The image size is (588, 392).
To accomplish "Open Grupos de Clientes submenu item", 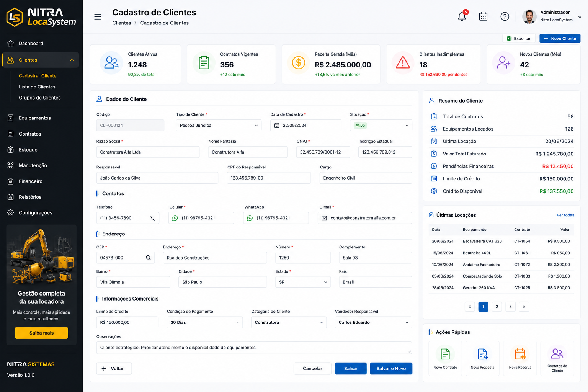I will click(x=40, y=98).
